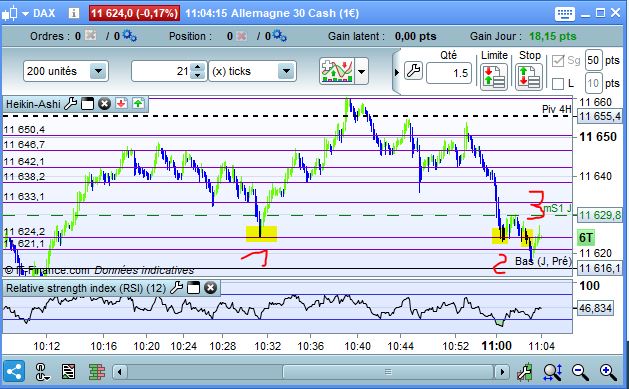
Task: Click the 50 pts stop field
Action: 593,61
